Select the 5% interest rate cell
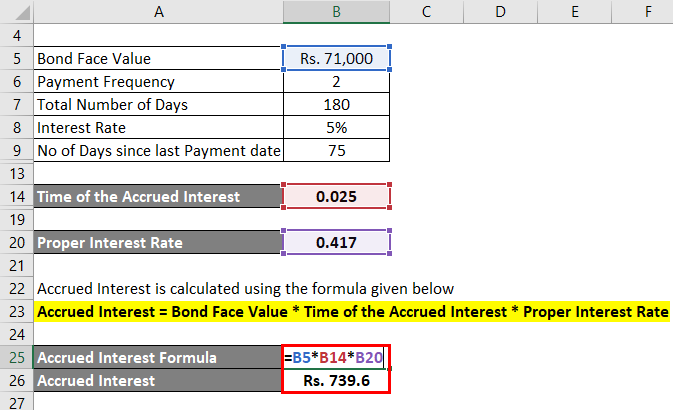The image size is (673, 410). tap(336, 128)
